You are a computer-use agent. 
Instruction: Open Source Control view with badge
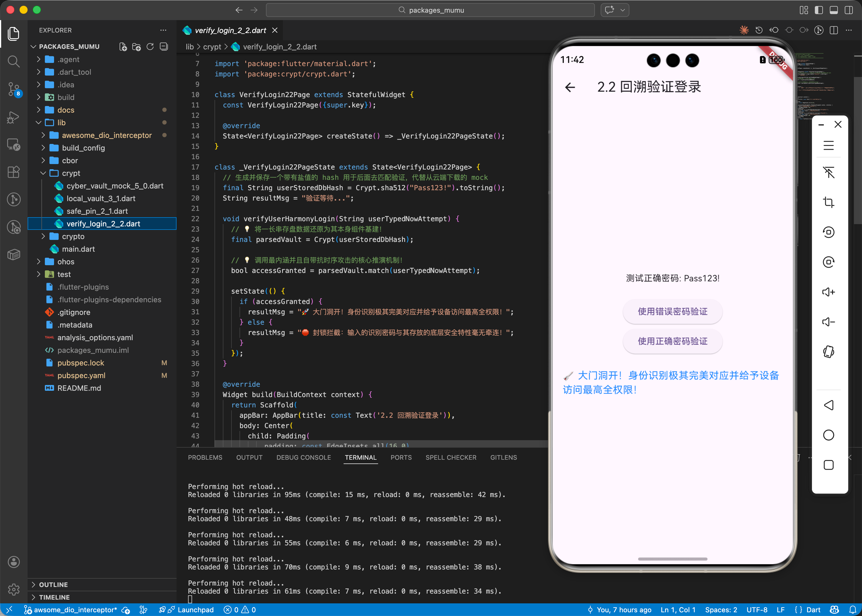pyautogui.click(x=14, y=89)
